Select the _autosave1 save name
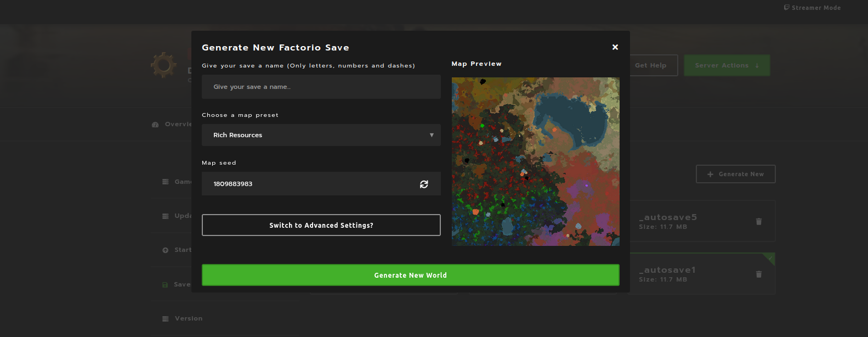The image size is (868, 337). pyautogui.click(x=667, y=270)
